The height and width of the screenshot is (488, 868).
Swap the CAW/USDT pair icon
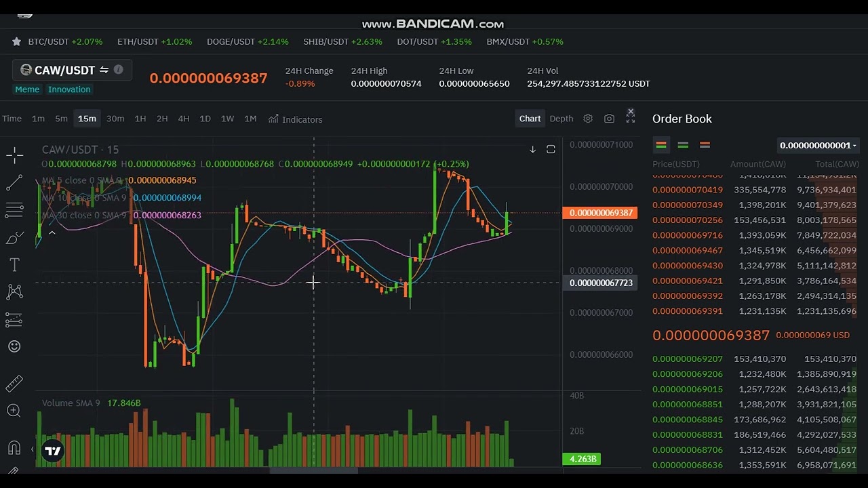104,70
